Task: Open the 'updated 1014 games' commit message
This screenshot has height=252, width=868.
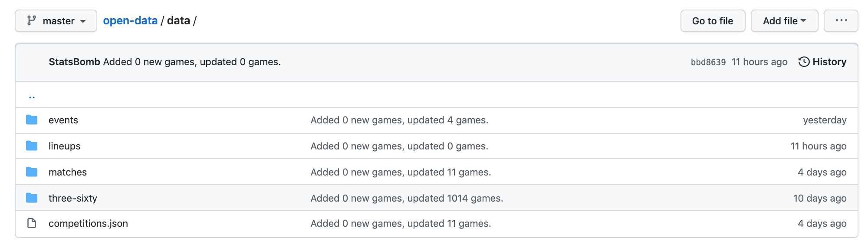Action: click(x=407, y=198)
